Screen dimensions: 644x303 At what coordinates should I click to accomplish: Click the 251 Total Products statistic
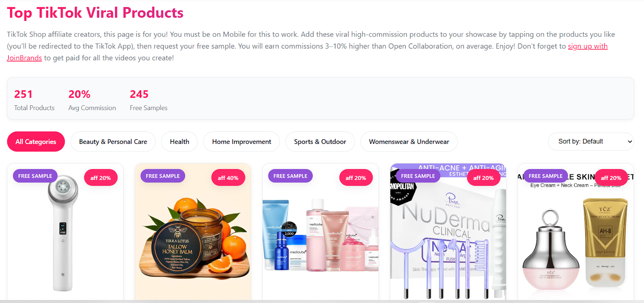click(34, 100)
